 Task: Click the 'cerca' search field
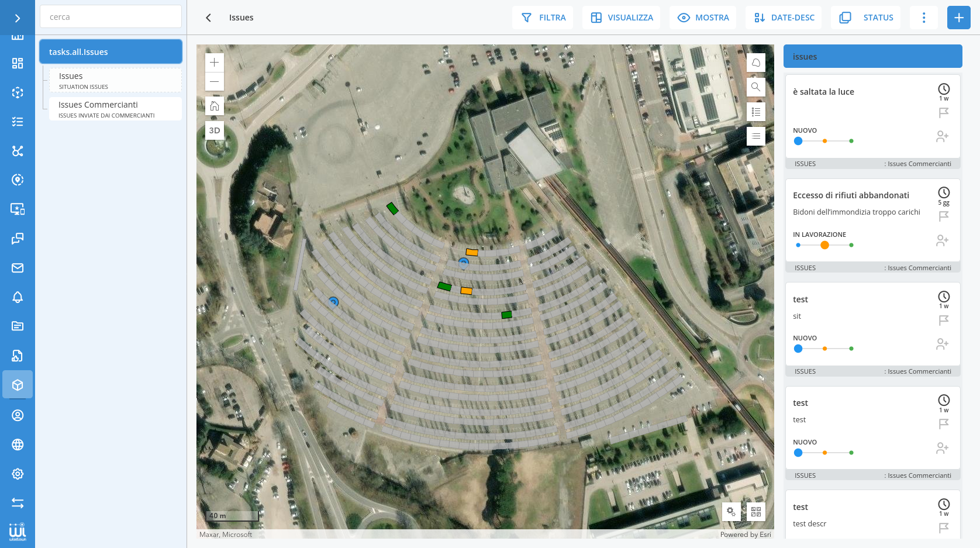111,17
